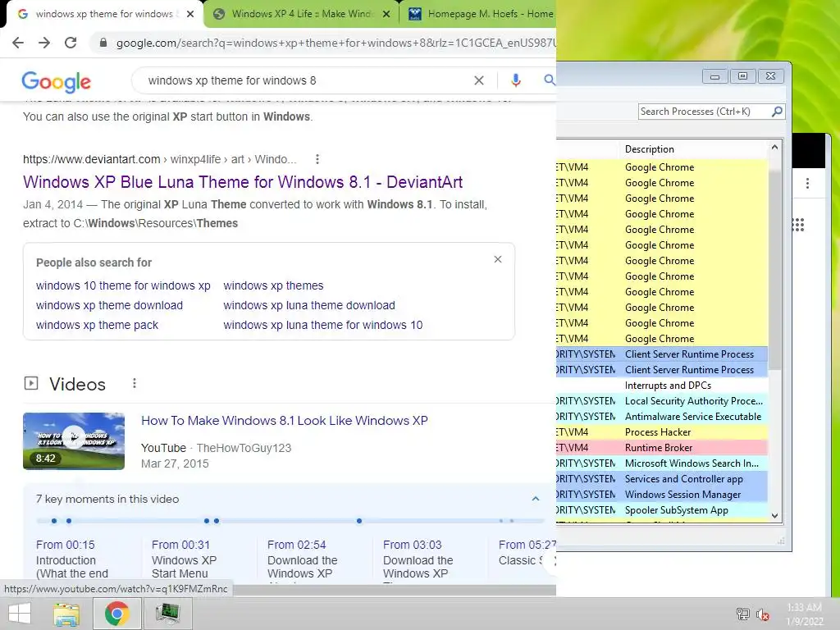Reload the Google search page
Screen dimensions: 840x630
coord(71,43)
